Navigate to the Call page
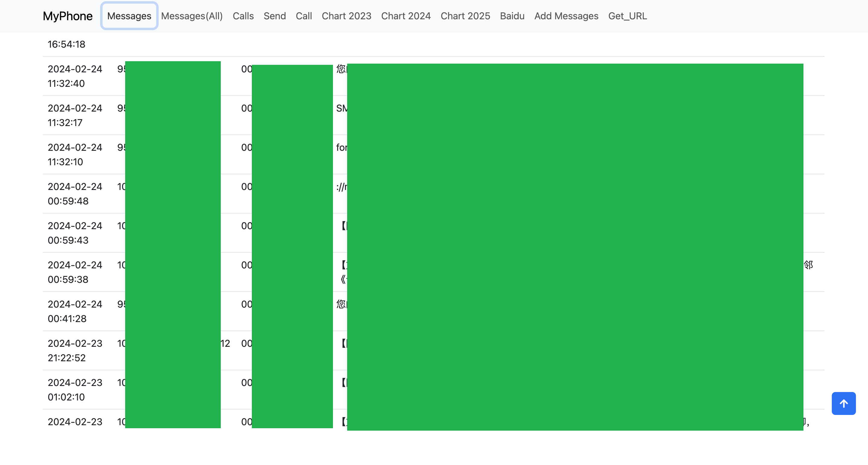 [304, 16]
